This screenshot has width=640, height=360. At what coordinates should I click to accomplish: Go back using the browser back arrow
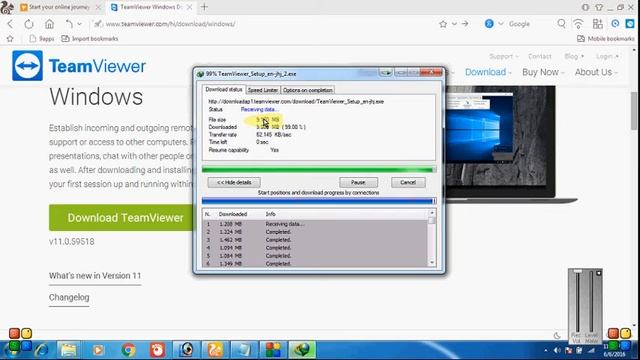point(10,24)
